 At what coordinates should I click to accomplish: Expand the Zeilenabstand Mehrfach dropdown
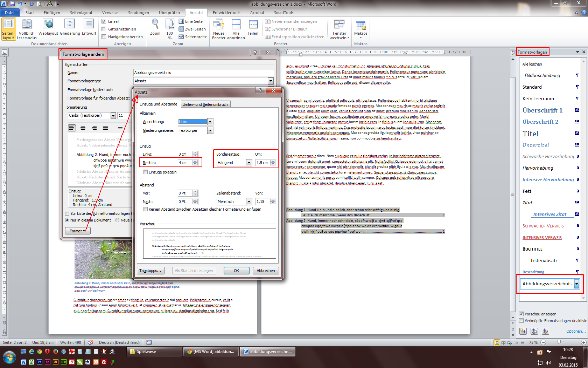249,202
